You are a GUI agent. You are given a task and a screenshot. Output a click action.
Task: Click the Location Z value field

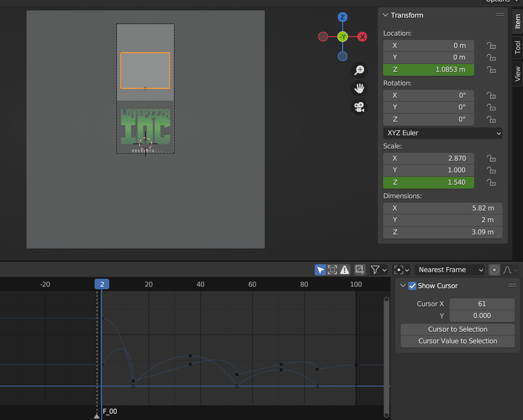[x=429, y=70]
